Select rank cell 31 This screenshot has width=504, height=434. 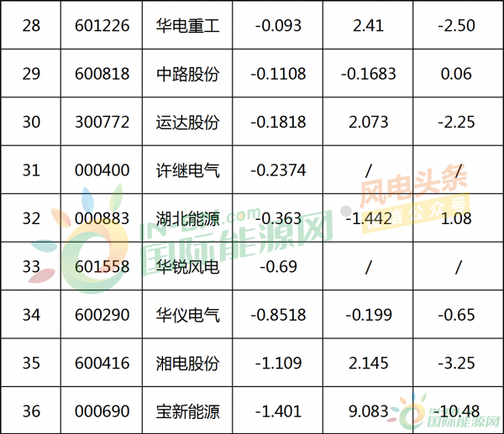[31, 170]
